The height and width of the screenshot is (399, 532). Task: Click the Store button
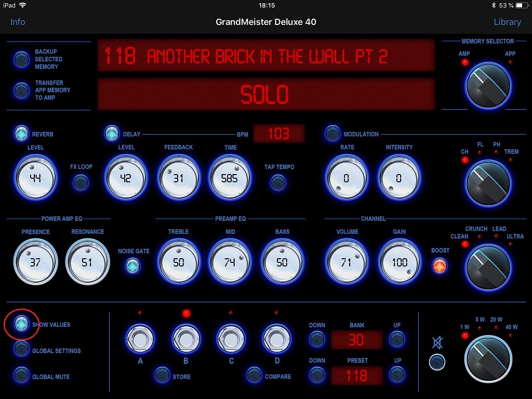click(162, 375)
